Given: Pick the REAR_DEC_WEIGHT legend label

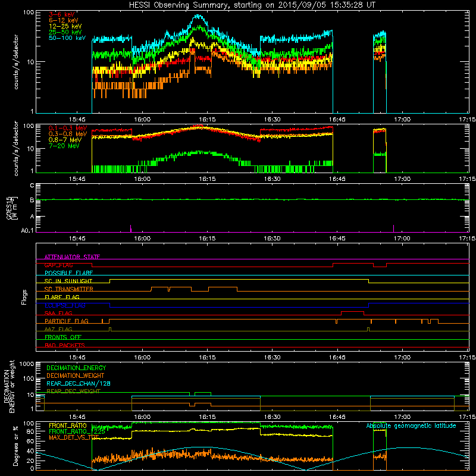Looking at the screenshot, I should (73, 391).
